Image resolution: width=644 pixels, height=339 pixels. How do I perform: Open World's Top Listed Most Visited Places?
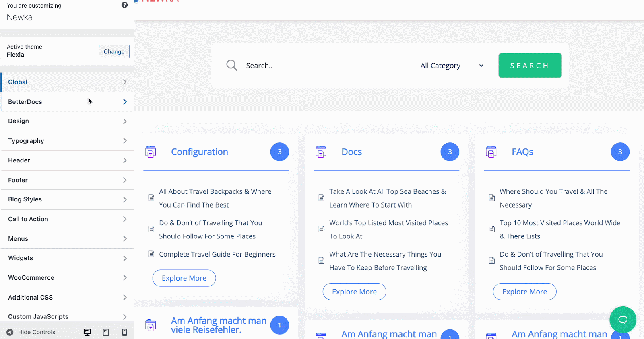pos(388,230)
